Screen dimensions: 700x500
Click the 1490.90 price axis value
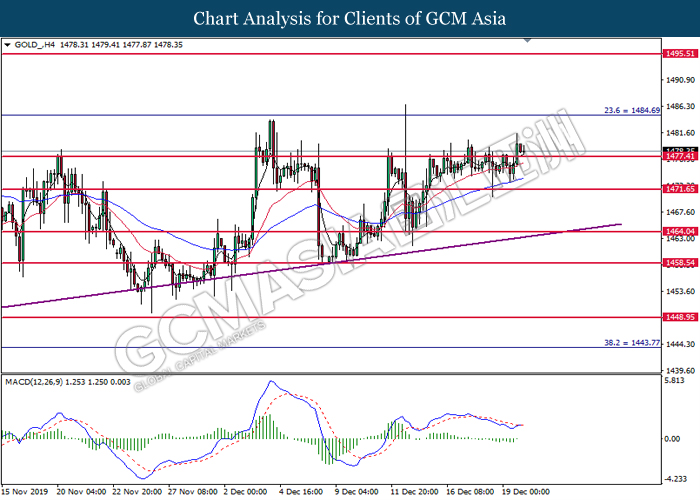[x=680, y=80]
